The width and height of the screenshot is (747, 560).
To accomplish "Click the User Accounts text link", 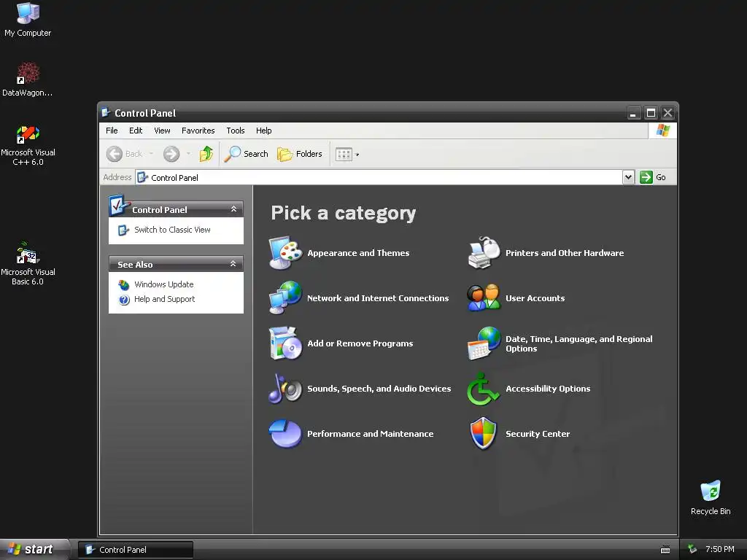I will pyautogui.click(x=535, y=298).
